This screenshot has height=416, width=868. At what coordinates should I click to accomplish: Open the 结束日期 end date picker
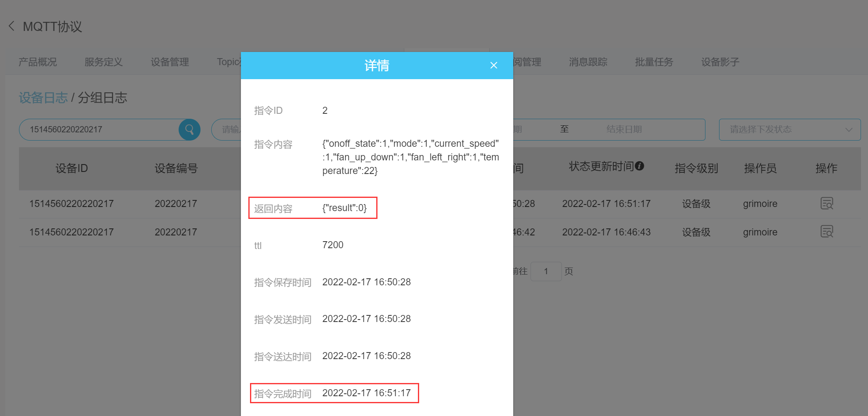click(623, 129)
